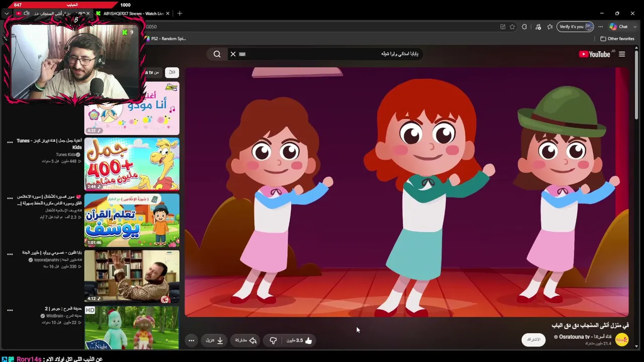
Task: Open the browser essentials icon in toolbar
Action: coord(538,27)
